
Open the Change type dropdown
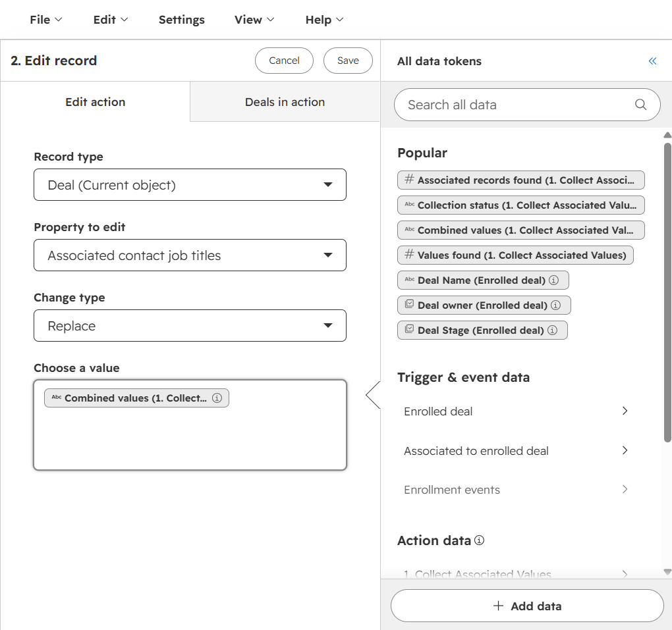click(x=190, y=325)
